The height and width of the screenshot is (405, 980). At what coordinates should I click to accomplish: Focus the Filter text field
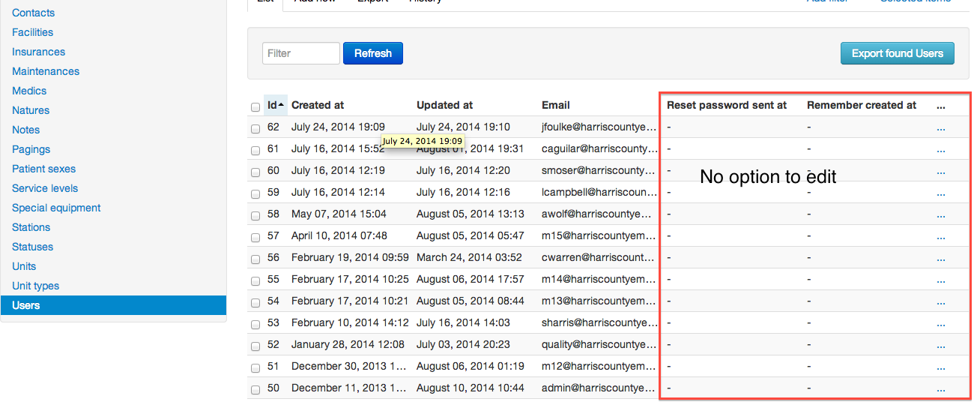click(x=301, y=53)
